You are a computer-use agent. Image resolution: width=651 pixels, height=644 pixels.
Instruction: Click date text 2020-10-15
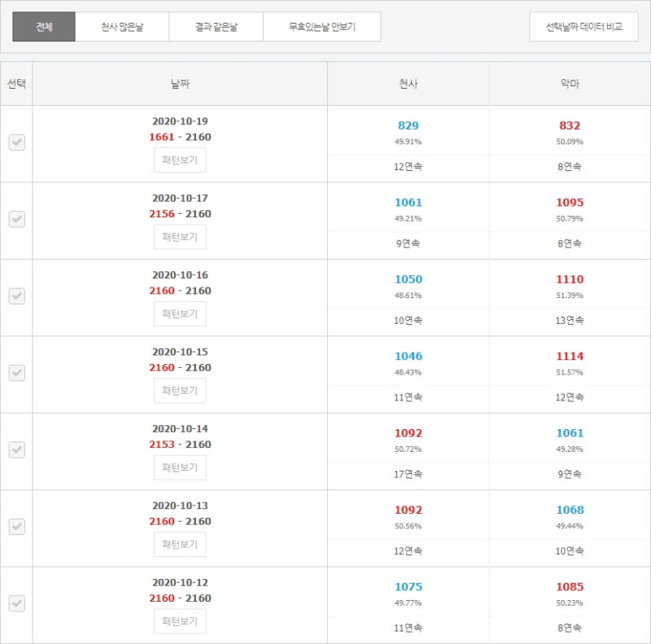(x=180, y=352)
